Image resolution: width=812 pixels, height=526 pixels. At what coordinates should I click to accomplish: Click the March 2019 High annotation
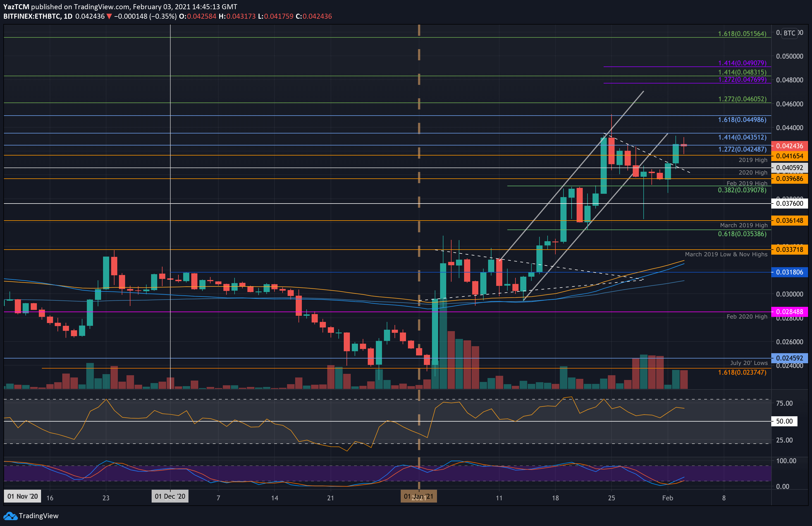pos(743,226)
